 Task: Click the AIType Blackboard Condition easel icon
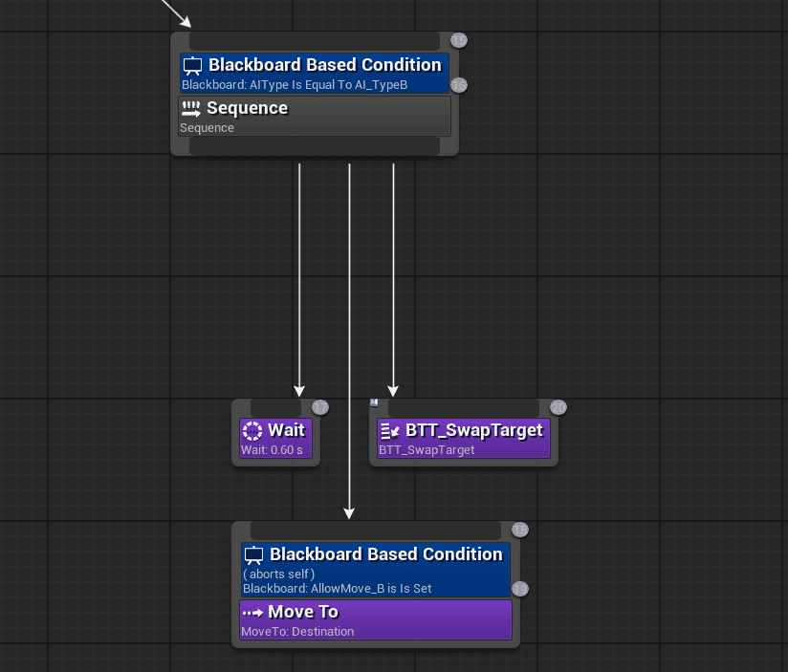[x=193, y=66]
